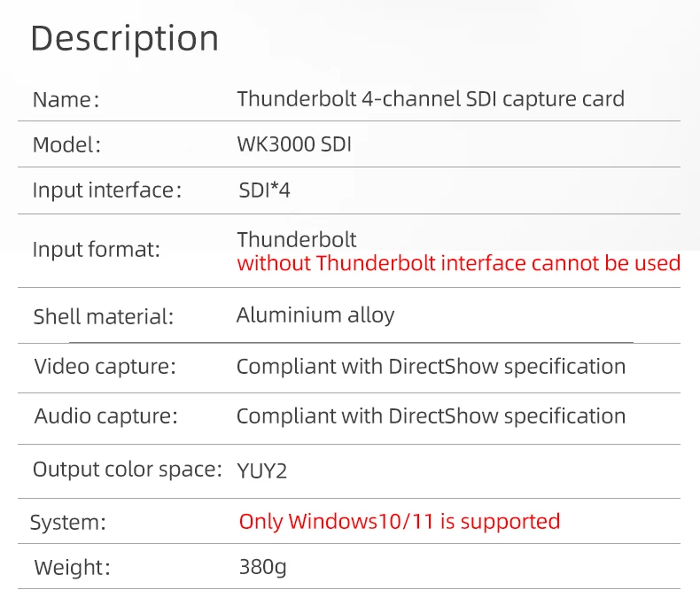Click the Video capture label
The height and width of the screenshot is (598, 700).
point(105,366)
